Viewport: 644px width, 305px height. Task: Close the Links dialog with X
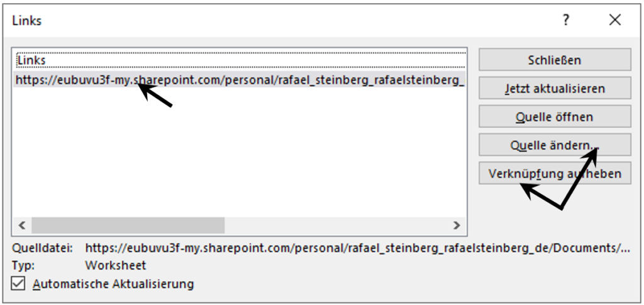point(615,19)
